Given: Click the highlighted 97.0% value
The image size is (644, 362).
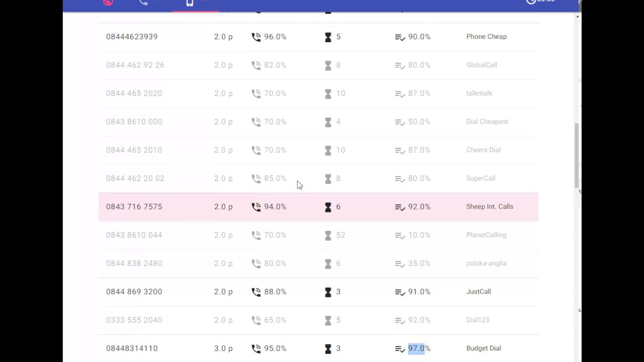Looking at the screenshot, I should 417,348.
